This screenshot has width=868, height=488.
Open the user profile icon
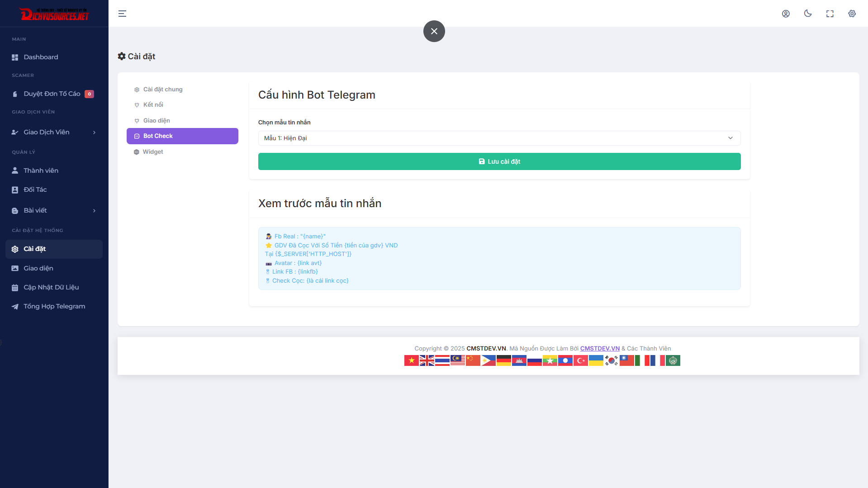[786, 14]
